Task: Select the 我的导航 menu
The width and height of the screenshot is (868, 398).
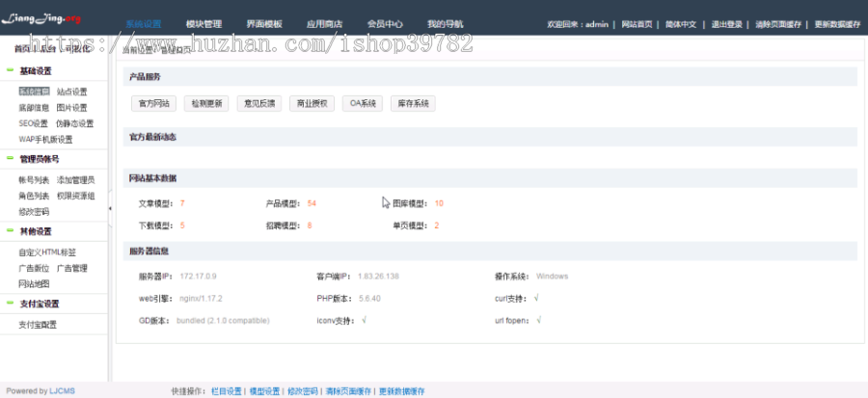Action: 445,24
